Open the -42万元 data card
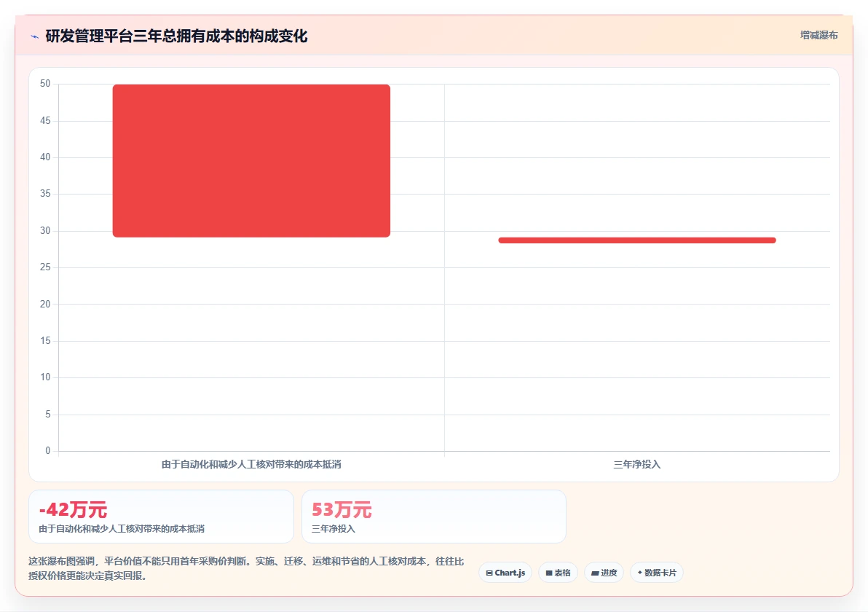 click(161, 516)
